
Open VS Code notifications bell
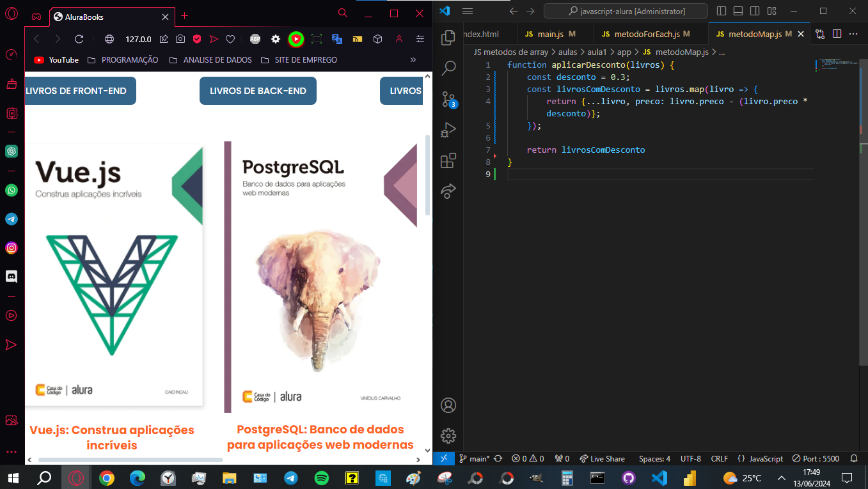[x=854, y=458]
